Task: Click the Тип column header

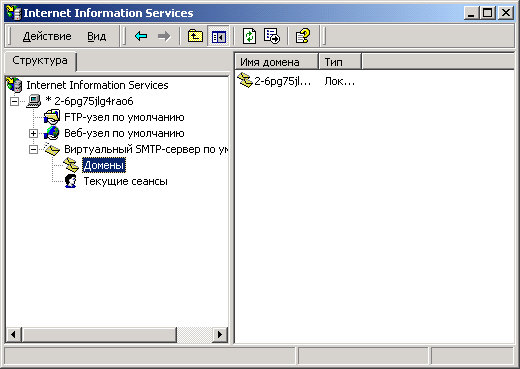Action: click(340, 62)
